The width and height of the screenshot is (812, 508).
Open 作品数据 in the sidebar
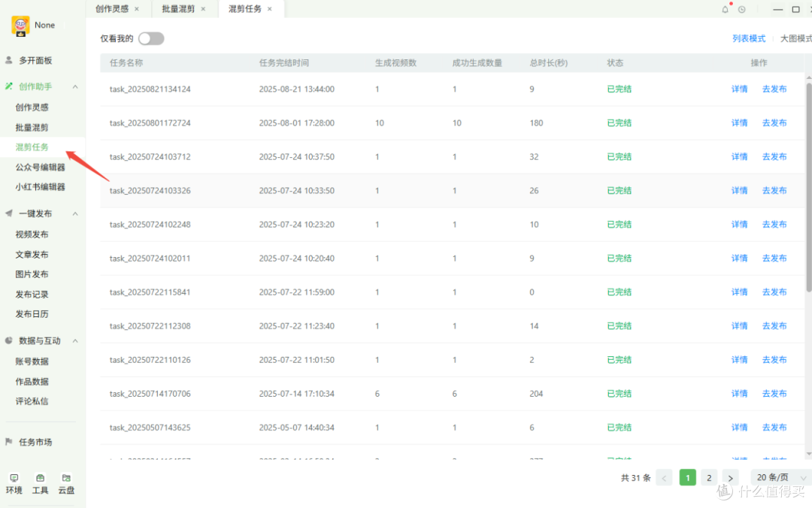tap(32, 382)
